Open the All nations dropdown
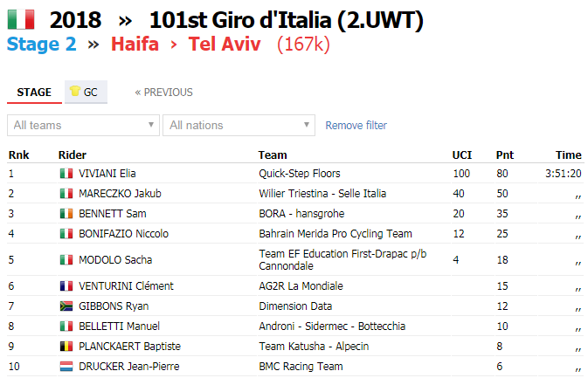 (x=239, y=125)
